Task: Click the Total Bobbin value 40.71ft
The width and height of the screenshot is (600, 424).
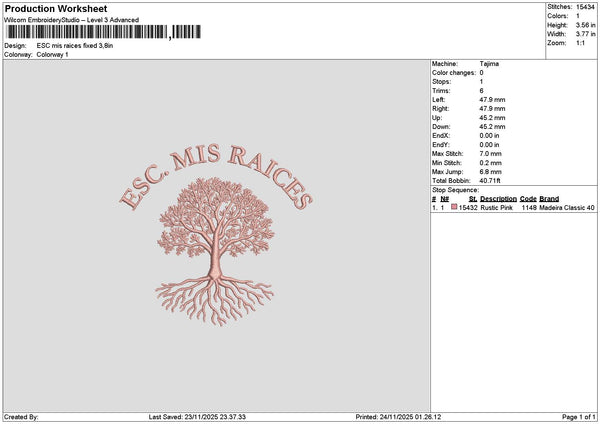Action: pos(490,181)
